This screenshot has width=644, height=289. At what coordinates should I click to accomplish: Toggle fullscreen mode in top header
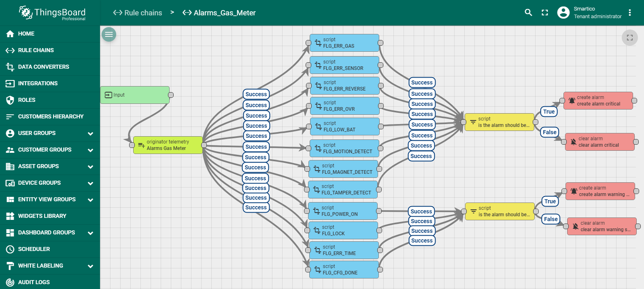pos(545,13)
